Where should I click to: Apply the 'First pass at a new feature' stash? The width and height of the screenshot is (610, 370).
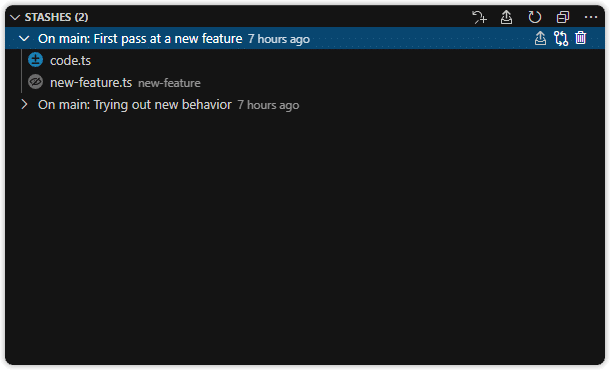(x=540, y=38)
